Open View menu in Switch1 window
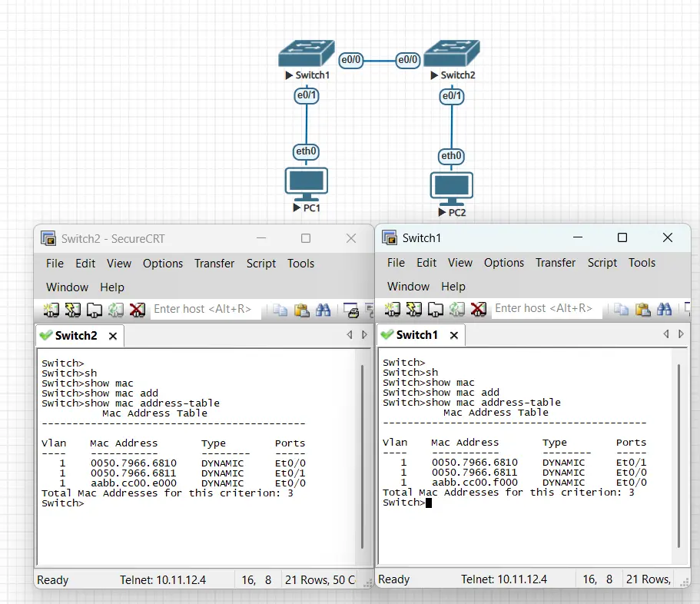The image size is (700, 604). pyautogui.click(x=459, y=263)
